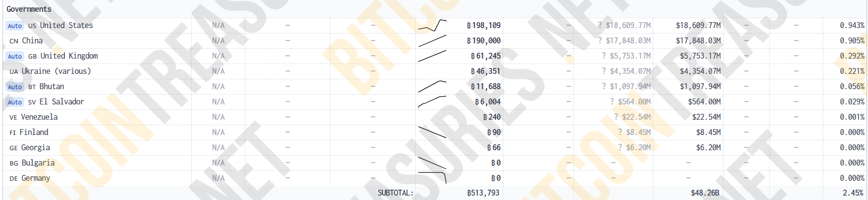Open the Ukraine (various) entry
Image resolution: width=868 pixels, height=200 pixels.
(56, 71)
